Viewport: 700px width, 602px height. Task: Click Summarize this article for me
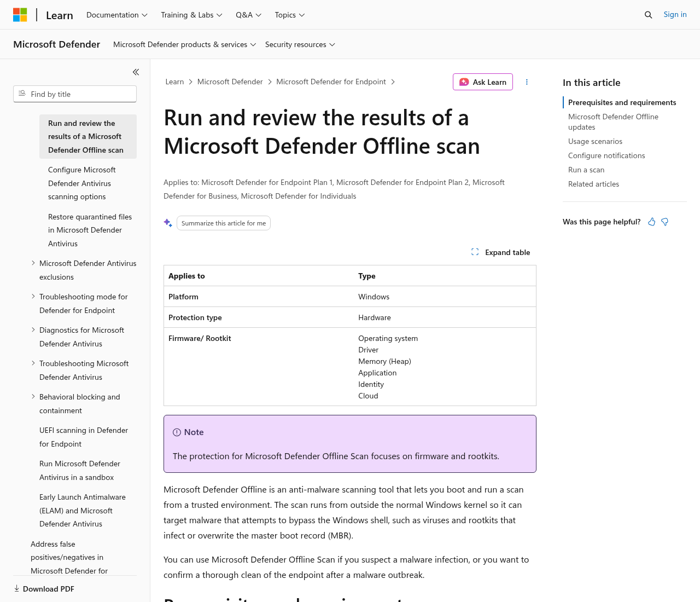224,223
